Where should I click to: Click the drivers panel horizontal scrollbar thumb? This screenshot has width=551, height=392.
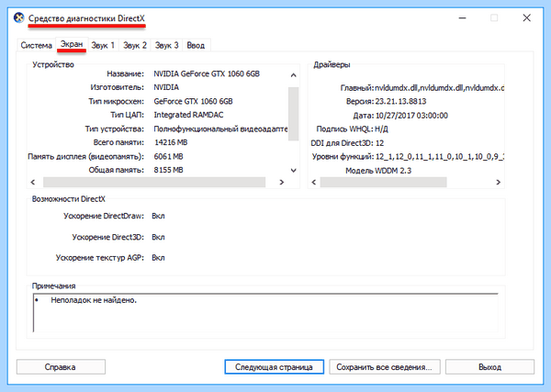click(383, 182)
